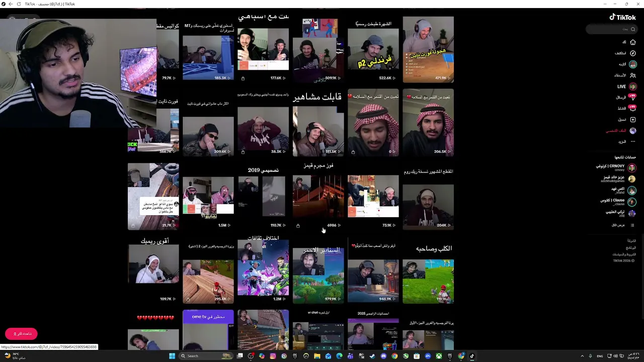644x362 pixels.
Task: Open Microsoft Teams from the taskbar
Action: [x=350, y=356]
